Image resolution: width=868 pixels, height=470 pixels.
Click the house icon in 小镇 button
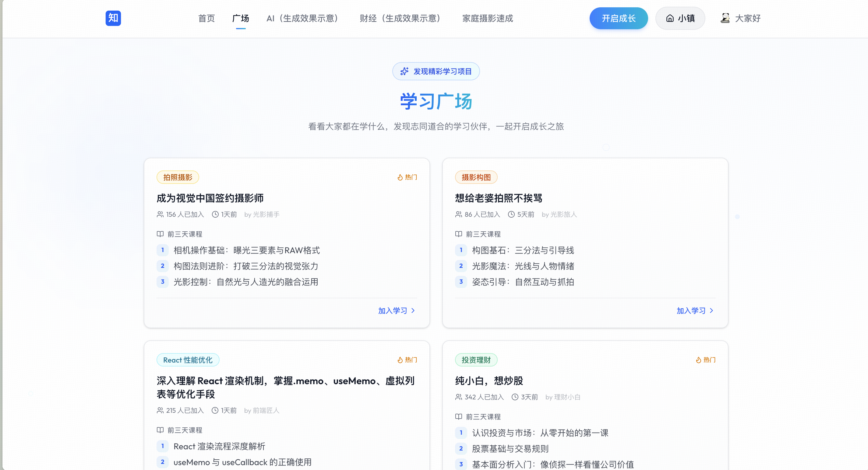[670, 18]
